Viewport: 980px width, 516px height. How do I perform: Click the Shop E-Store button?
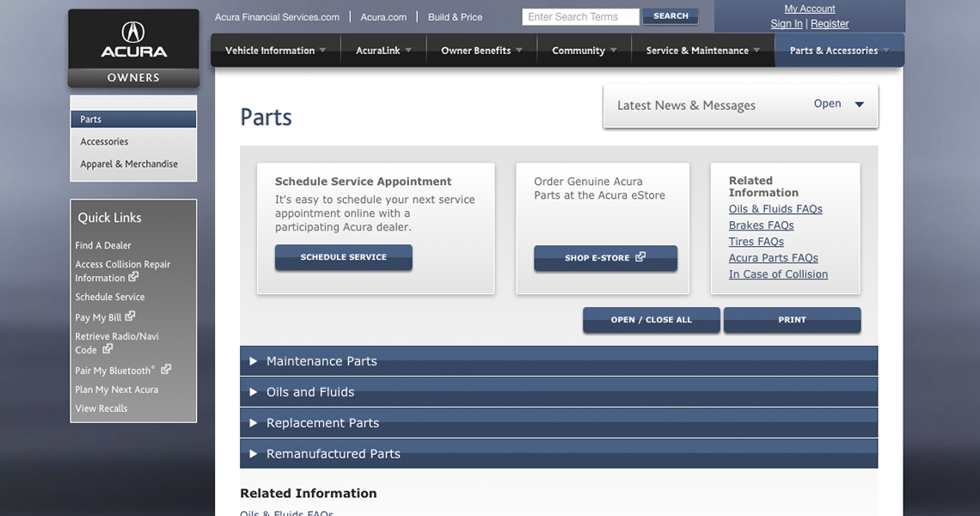pos(605,258)
